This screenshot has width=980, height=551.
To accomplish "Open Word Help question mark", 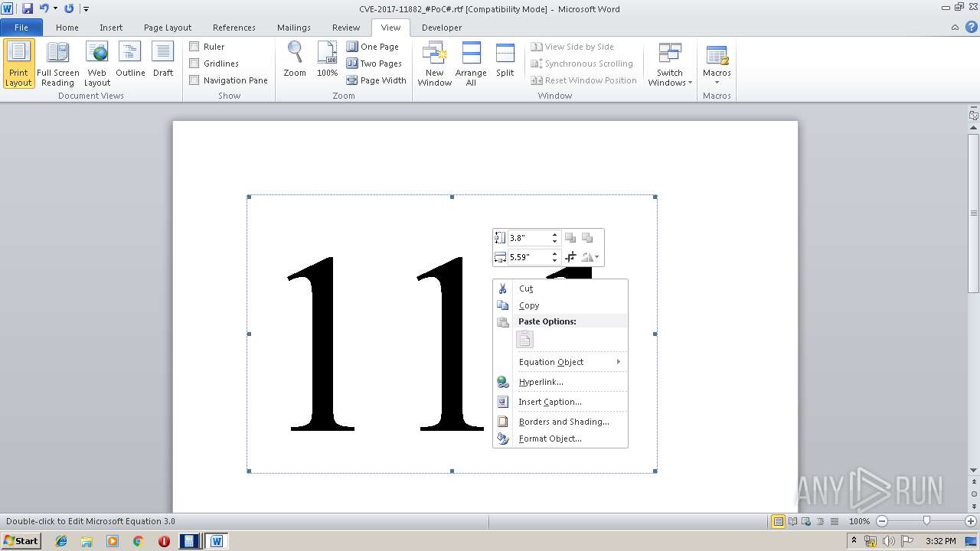I will pyautogui.click(x=970, y=28).
